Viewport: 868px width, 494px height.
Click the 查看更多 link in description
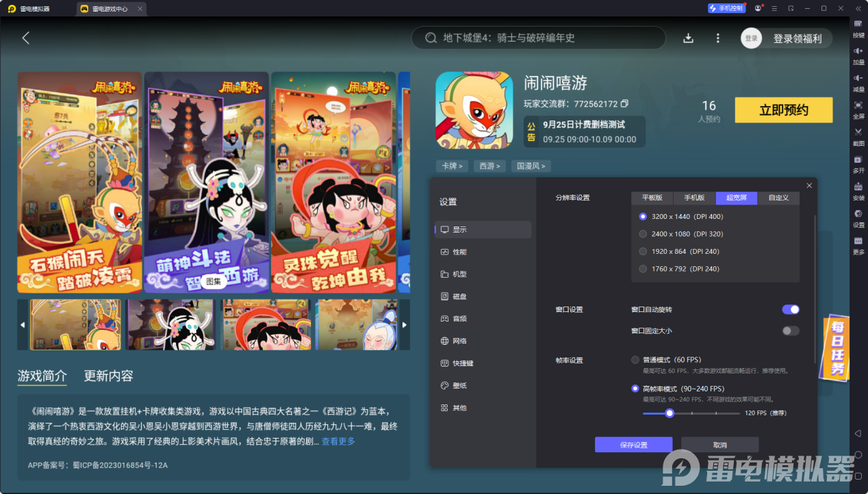pyautogui.click(x=338, y=441)
